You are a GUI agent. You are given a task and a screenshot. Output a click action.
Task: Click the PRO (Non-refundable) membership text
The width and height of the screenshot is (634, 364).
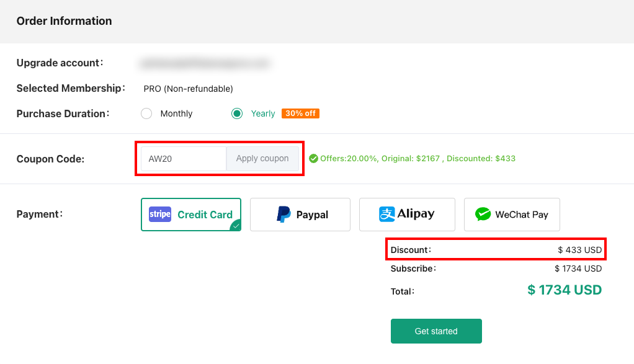click(188, 89)
